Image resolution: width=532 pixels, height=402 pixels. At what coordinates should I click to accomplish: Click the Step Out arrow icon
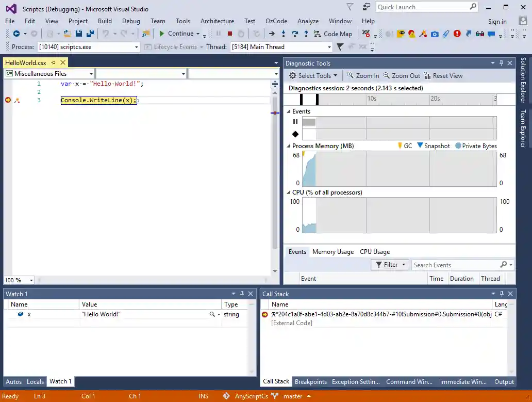[x=306, y=34]
